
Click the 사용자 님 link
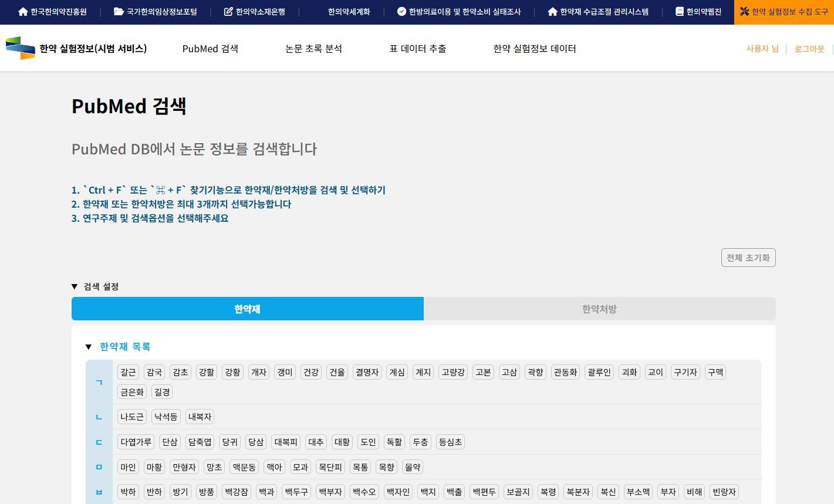click(762, 49)
